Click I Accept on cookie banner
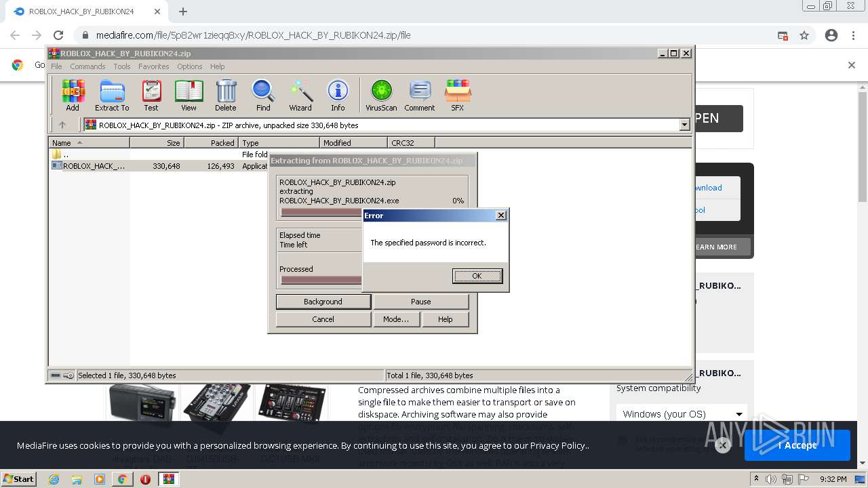Screen dimensions: 868x488 point(797,445)
